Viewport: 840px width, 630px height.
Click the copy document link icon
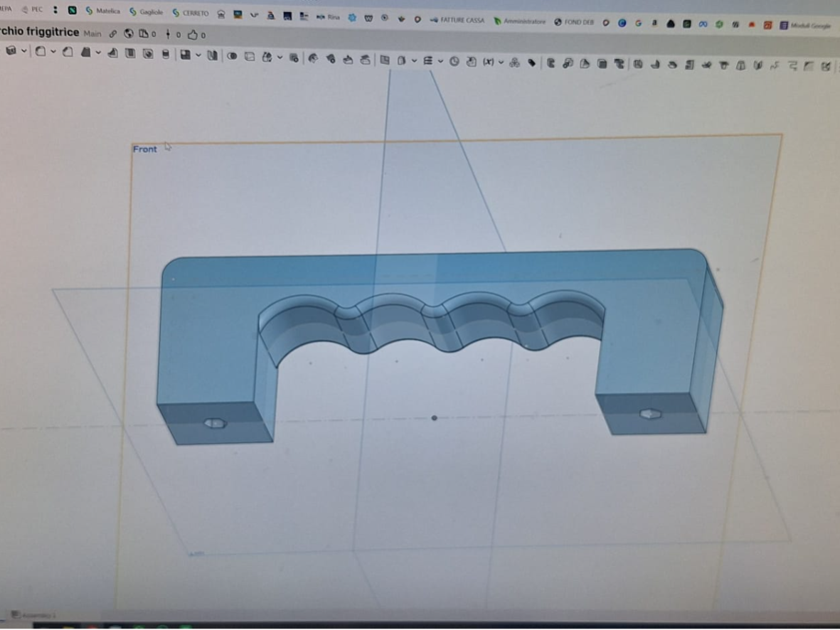point(112,33)
